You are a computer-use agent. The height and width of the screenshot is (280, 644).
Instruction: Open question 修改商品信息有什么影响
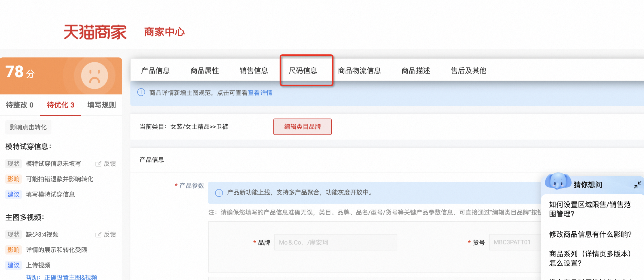tap(590, 234)
